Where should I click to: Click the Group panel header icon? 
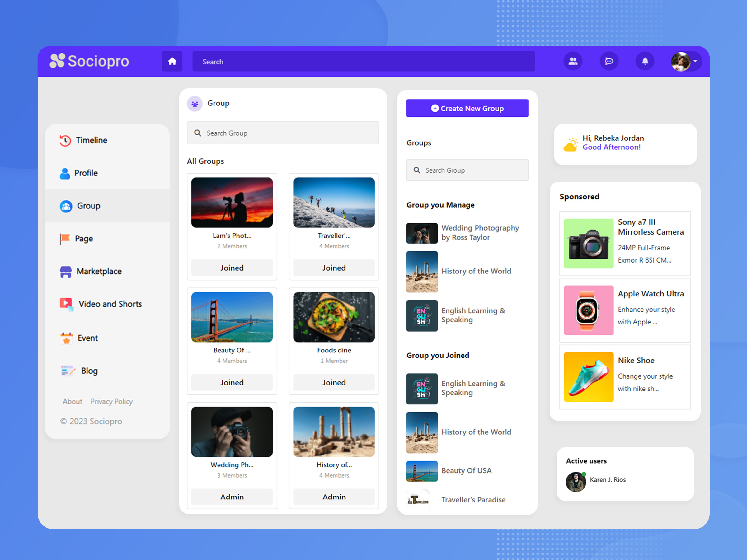click(x=195, y=103)
